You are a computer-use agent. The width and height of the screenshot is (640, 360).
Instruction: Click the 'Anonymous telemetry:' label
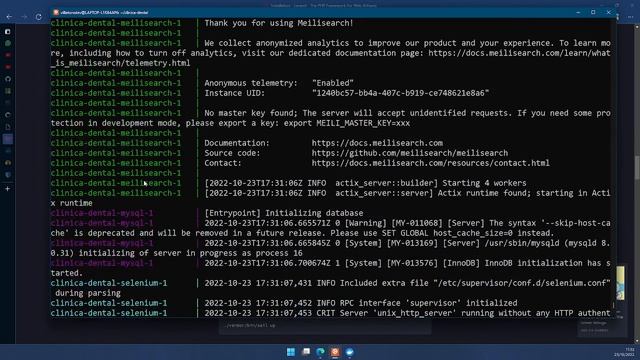(x=251, y=83)
